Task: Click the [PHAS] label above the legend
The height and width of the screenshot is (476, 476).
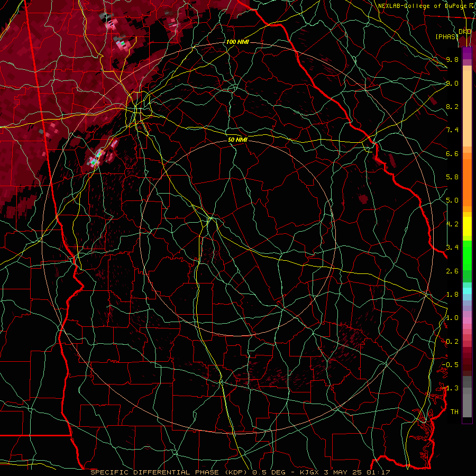Action: coord(447,36)
